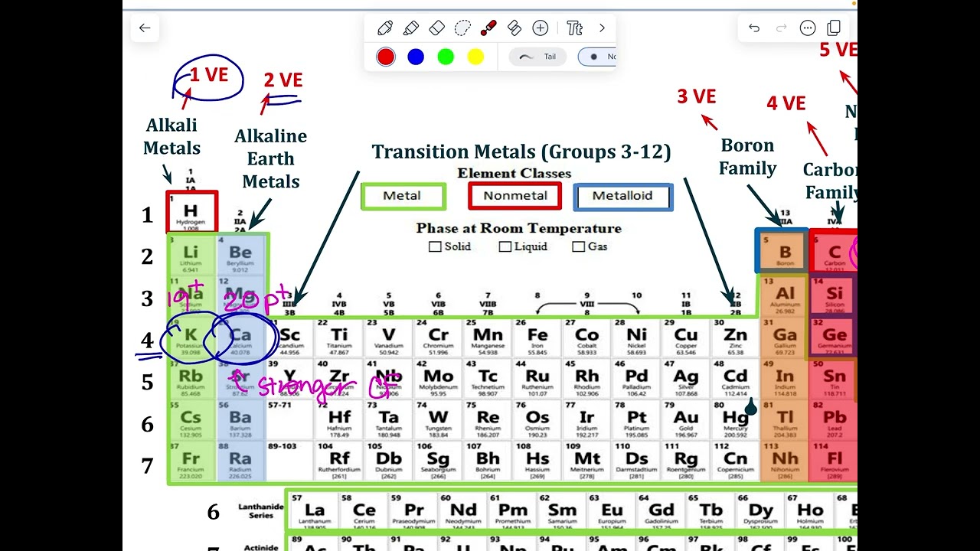Click the red Nonmetal legend box

click(515, 196)
